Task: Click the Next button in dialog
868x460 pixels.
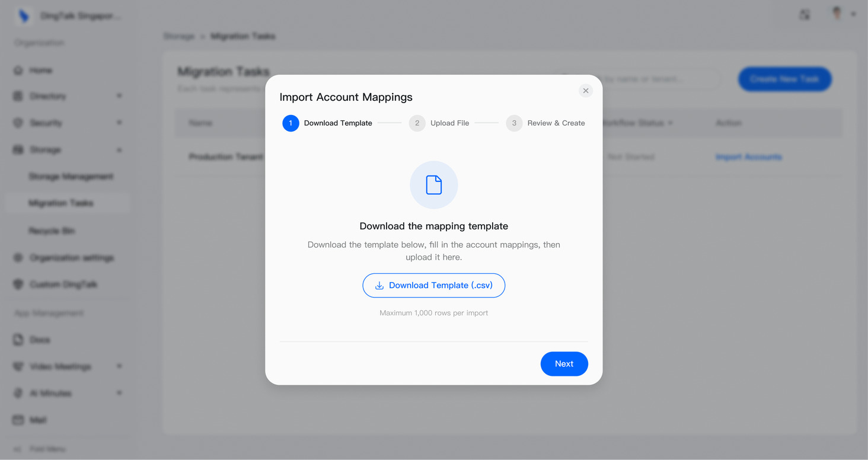Action: point(564,364)
